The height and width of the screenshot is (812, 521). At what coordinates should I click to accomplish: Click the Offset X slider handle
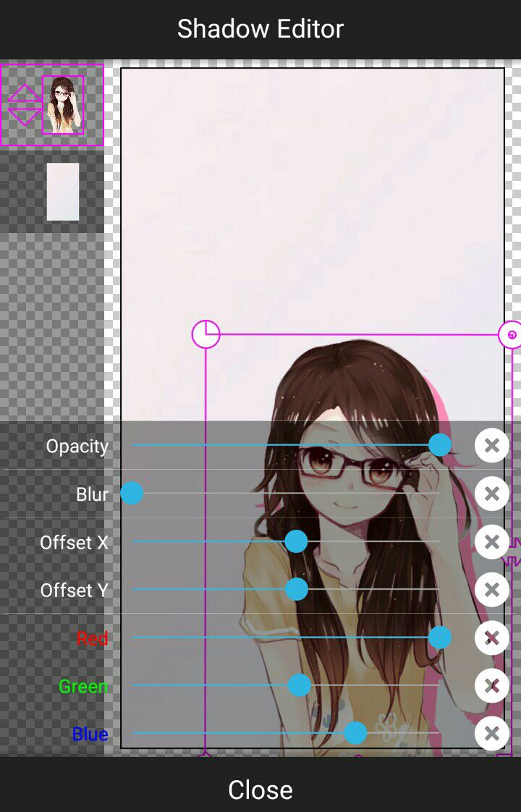(296, 541)
